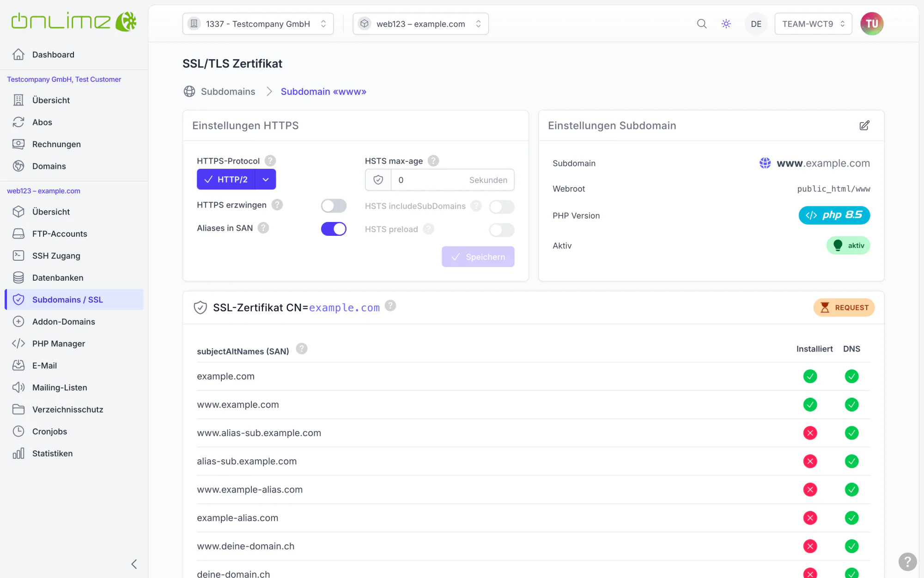
Task: Open help for HTTPS-Protocol
Action: click(x=270, y=160)
